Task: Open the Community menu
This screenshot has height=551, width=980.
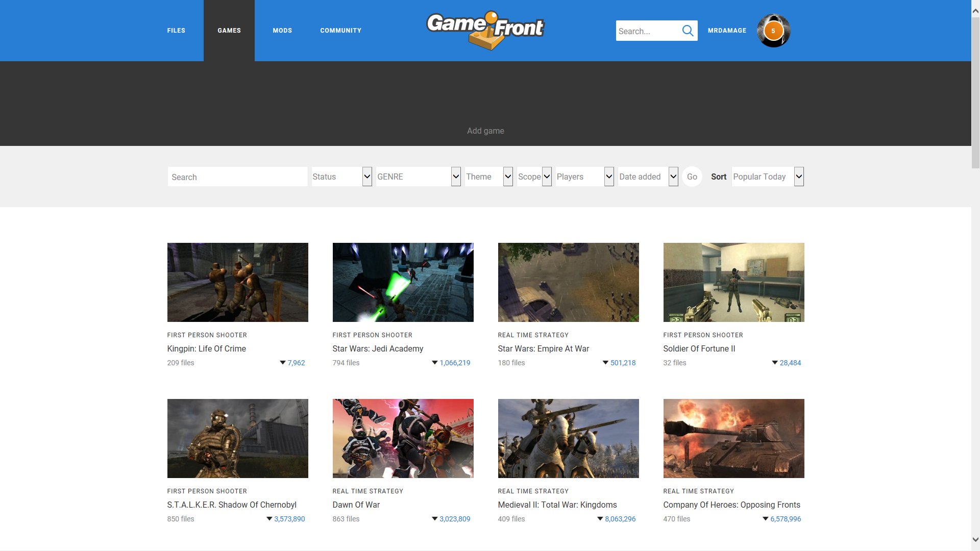Action: point(340,31)
